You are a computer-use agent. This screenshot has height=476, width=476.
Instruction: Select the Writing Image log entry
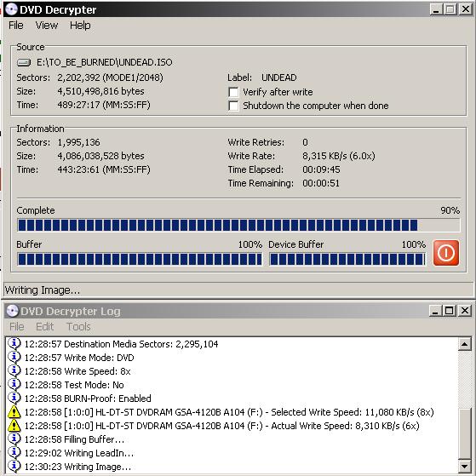coord(77,467)
